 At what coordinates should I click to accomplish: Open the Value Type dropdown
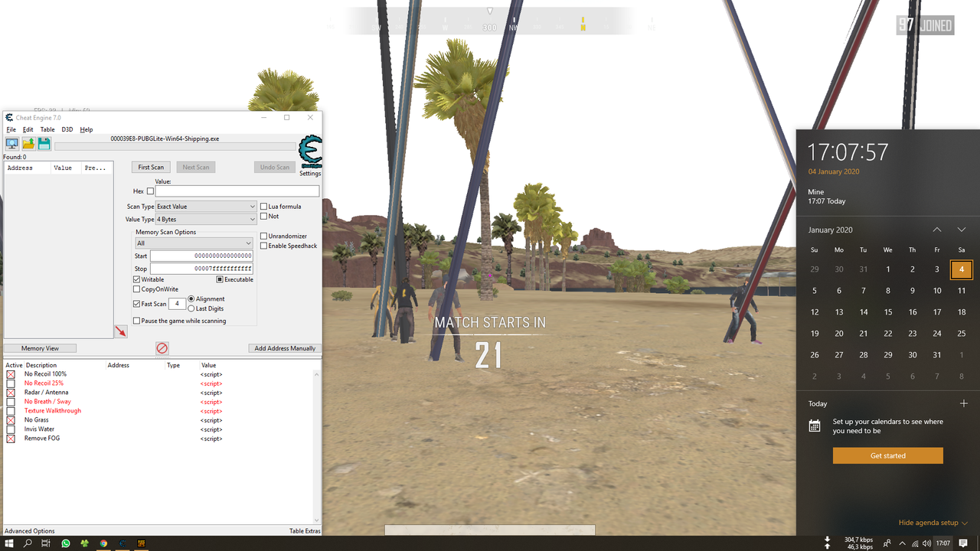coord(206,220)
